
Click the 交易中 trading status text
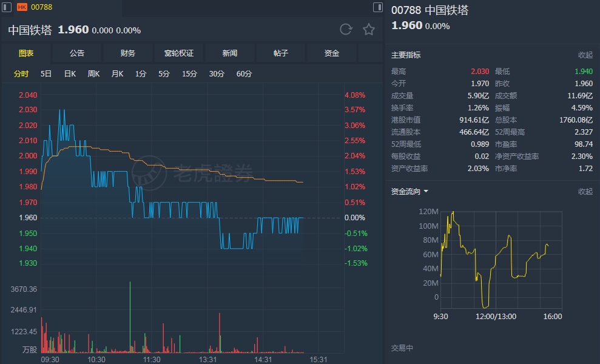pyautogui.click(x=402, y=348)
